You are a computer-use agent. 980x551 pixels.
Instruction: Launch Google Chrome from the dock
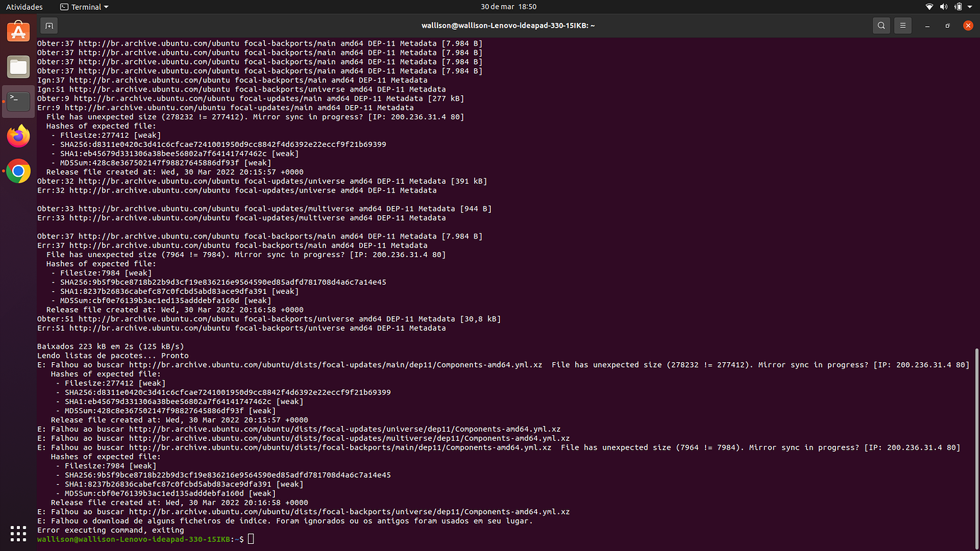coord(18,171)
